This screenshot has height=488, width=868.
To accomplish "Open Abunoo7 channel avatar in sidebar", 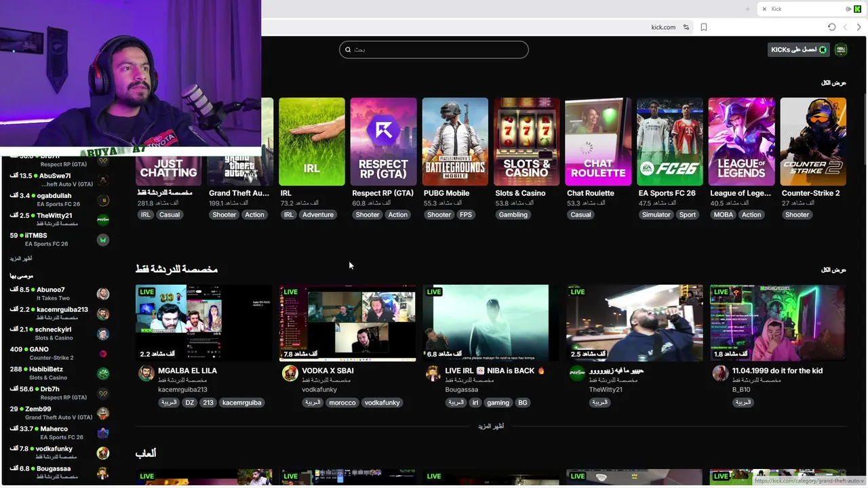I will 103,293.
